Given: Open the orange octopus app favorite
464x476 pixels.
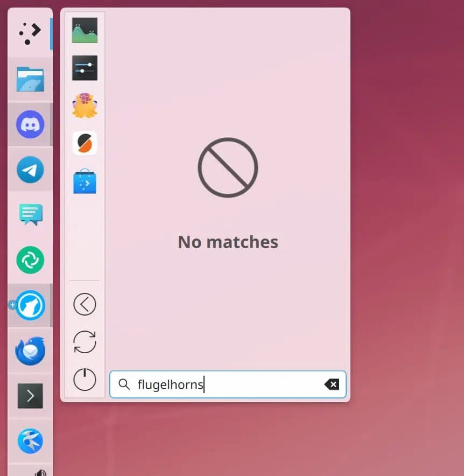Looking at the screenshot, I should 85,106.
